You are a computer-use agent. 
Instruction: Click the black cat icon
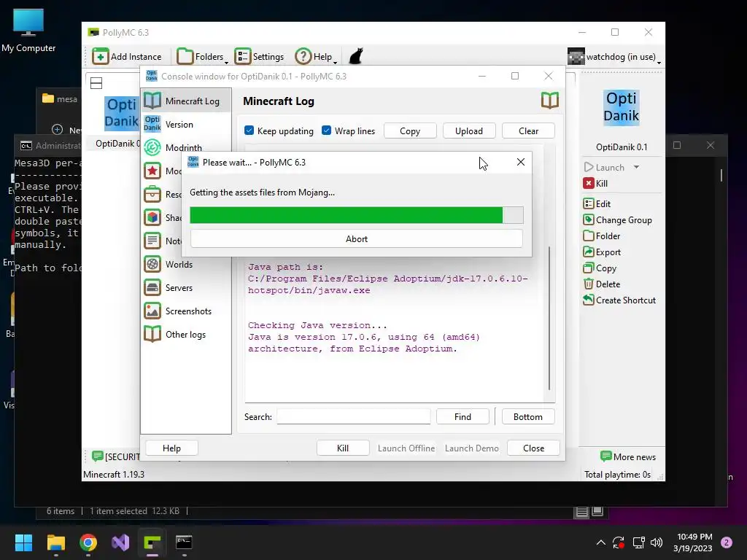tap(356, 56)
